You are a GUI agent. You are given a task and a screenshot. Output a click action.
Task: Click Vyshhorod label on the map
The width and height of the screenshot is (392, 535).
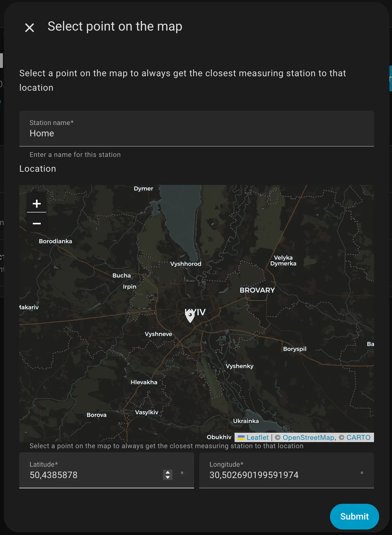pos(186,264)
